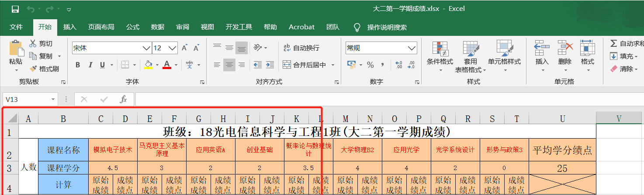The width and height of the screenshot is (644, 195).
Task: Open the font name dropdown showing 宋体
Action: point(146,48)
